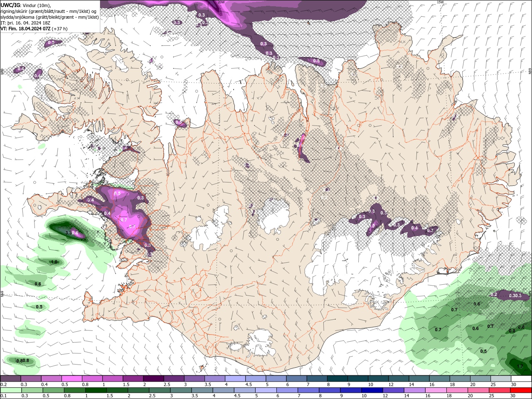
Task: Click the 15W longitude label
Action: click(x=440, y=2)
